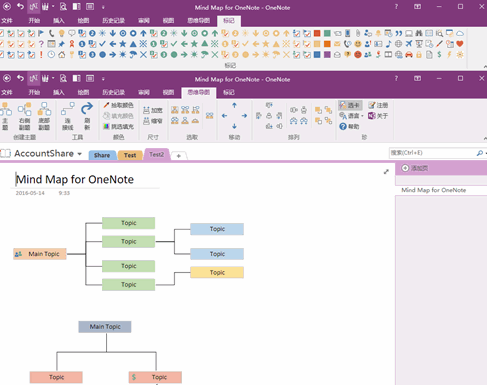Open the 挑选填充 fill color picker

click(118, 126)
